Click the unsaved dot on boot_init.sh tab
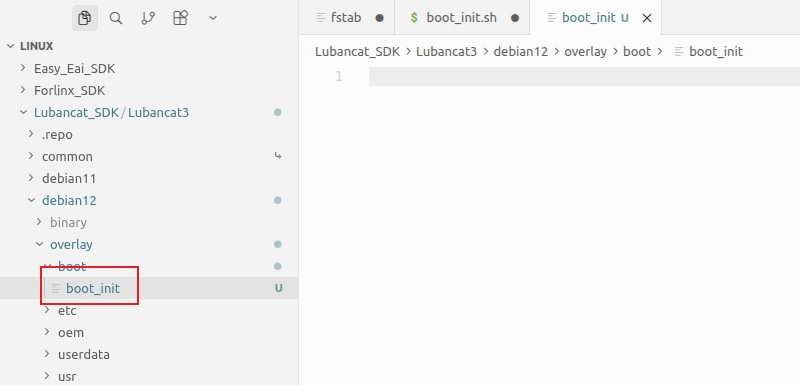Image resolution: width=800 pixels, height=385 pixels. pyautogui.click(x=515, y=18)
